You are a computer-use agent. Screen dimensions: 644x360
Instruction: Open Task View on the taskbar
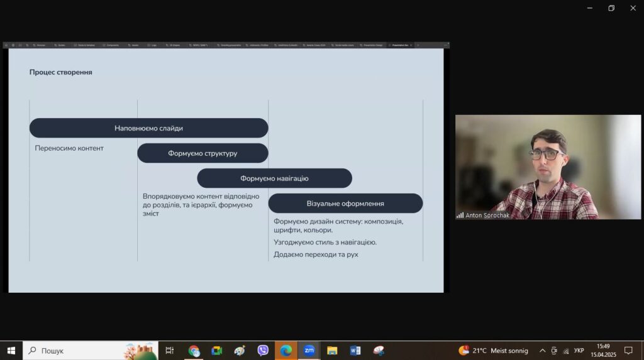tap(170, 351)
